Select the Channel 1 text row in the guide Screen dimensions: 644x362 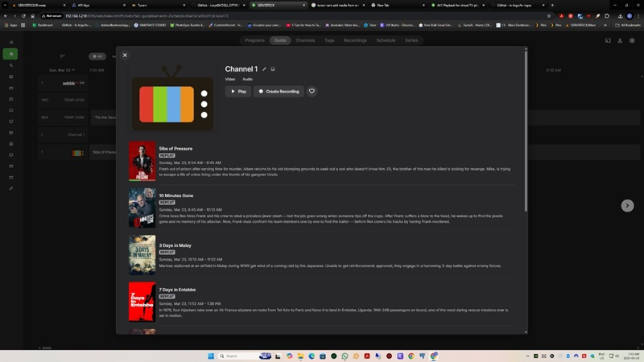63,134
